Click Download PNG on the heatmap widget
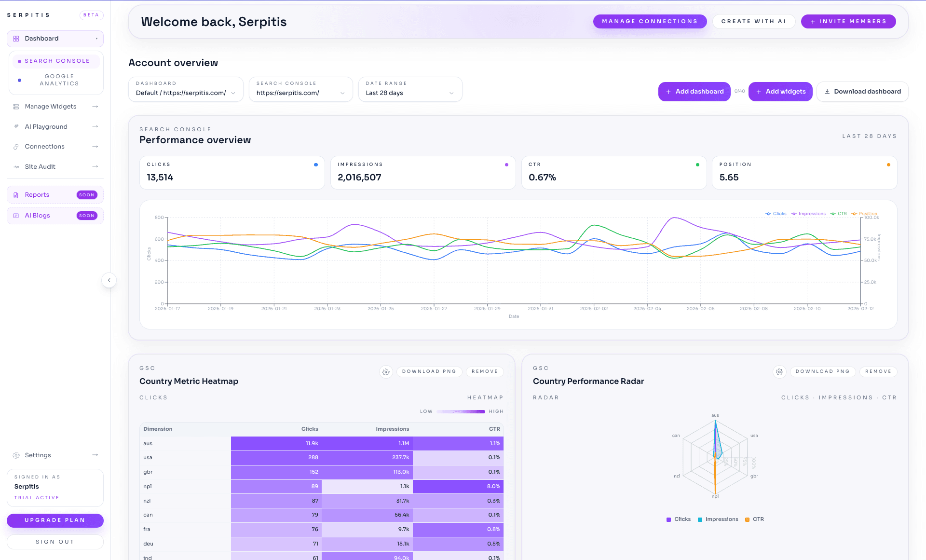The image size is (926, 560). point(429,371)
